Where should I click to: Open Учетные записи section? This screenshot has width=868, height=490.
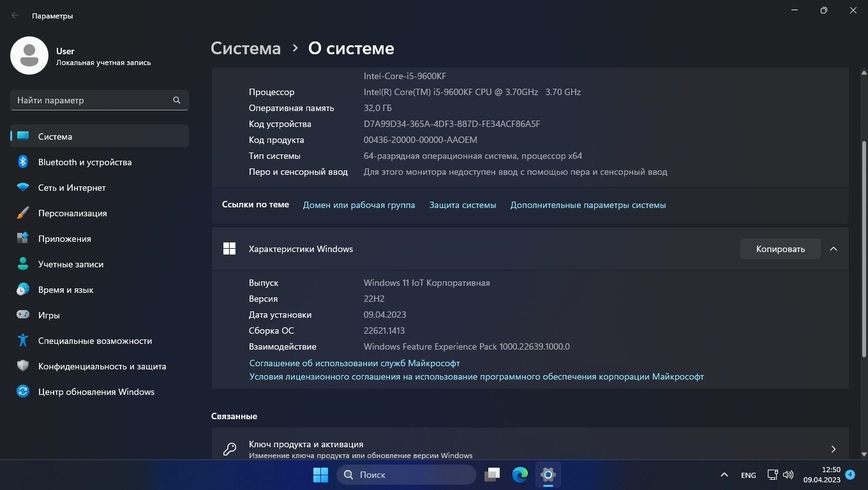point(100,264)
